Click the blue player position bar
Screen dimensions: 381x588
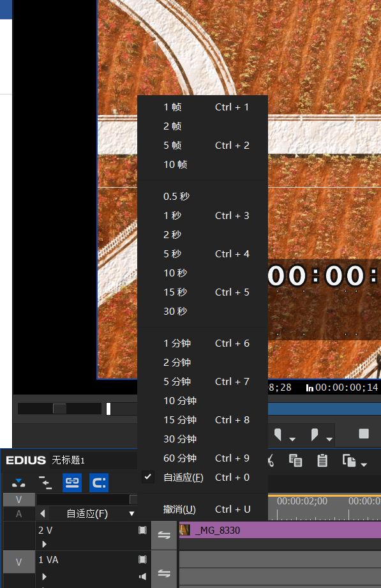(x=324, y=409)
